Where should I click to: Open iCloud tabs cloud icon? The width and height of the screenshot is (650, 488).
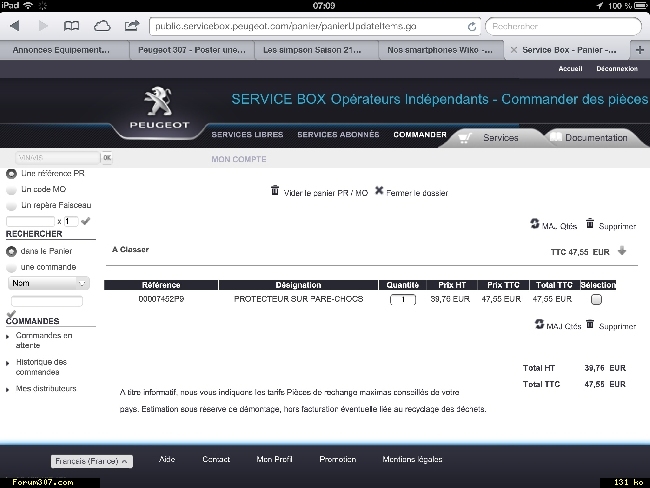[x=102, y=26]
